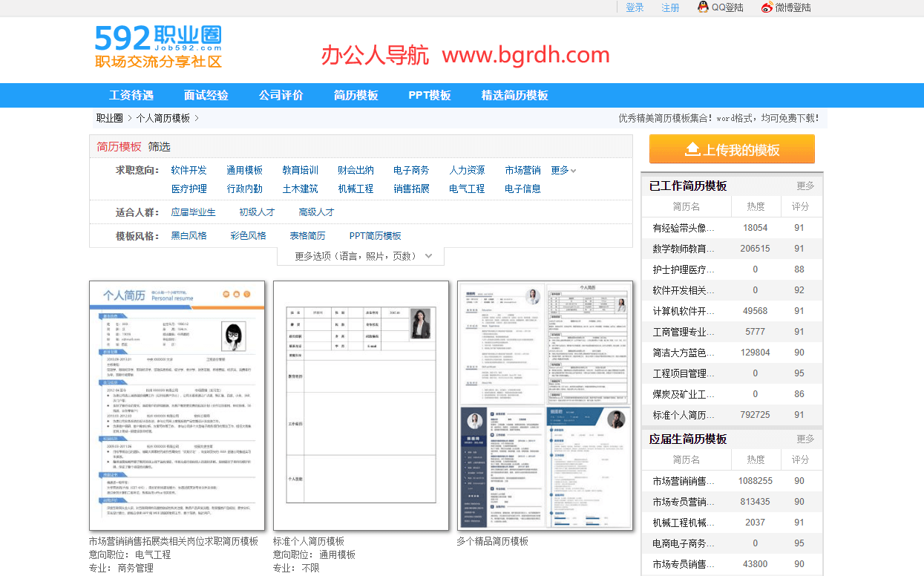The height and width of the screenshot is (576, 924).
Task: Open the 精选简历模板 menu item
Action: (514, 95)
